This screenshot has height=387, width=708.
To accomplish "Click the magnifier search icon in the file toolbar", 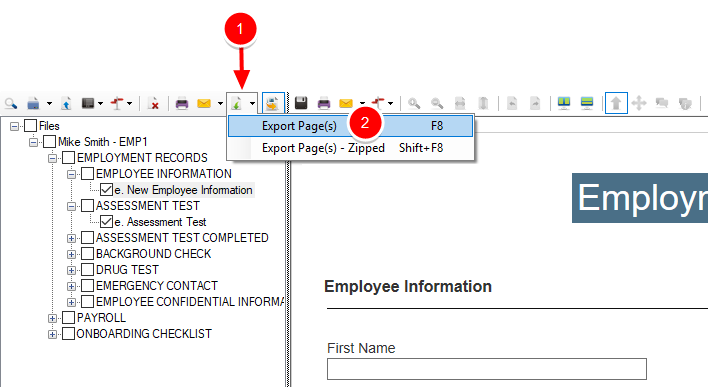I will (11, 103).
